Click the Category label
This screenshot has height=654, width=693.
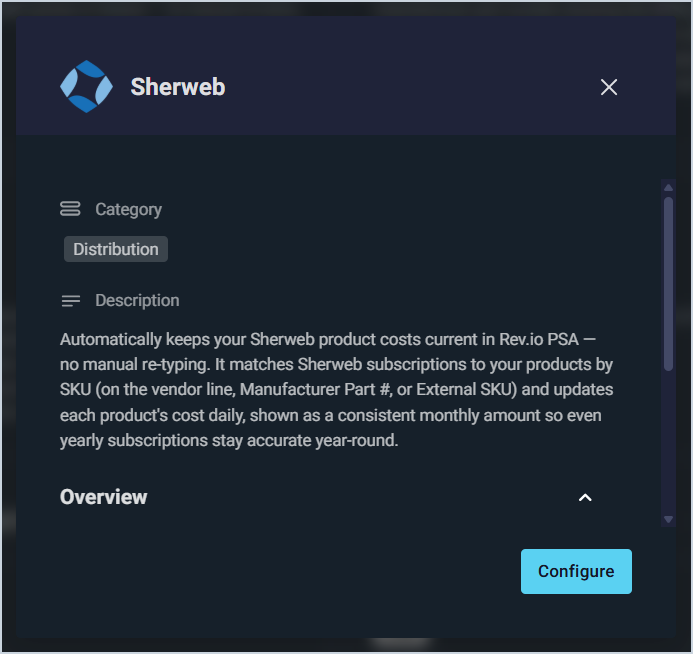[x=129, y=209]
